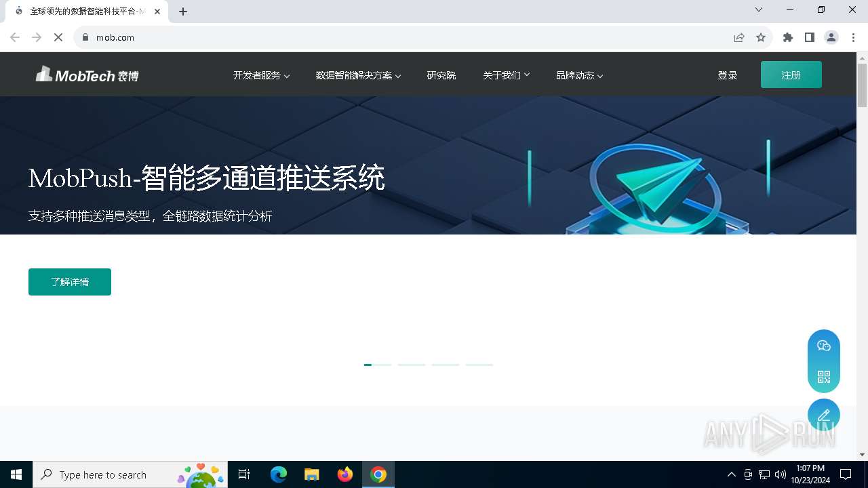Viewport: 868px width, 488px height.
Task: Select the second carousel indicator
Action: pyautogui.click(x=412, y=365)
